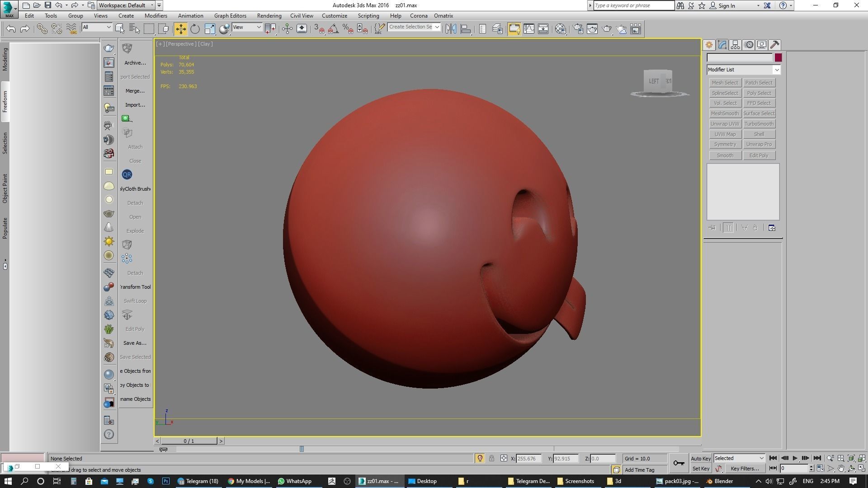Select the Scale tool
The width and height of the screenshot is (868, 488).
[x=209, y=29]
